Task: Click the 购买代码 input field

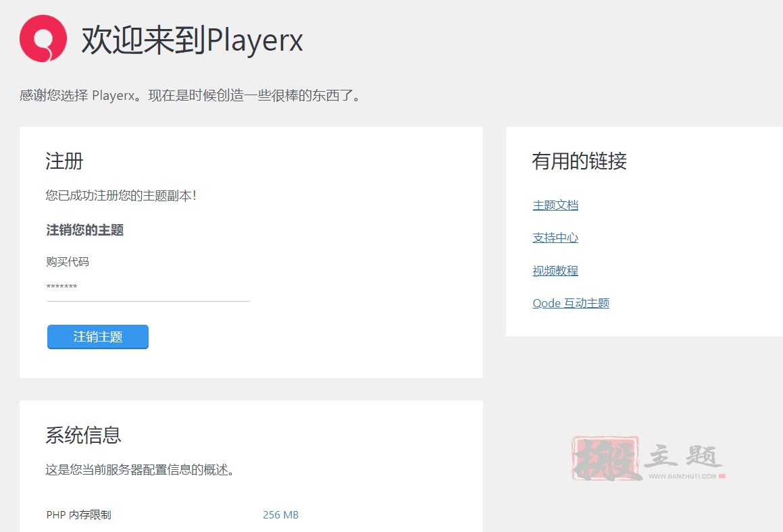Action: pyautogui.click(x=149, y=288)
